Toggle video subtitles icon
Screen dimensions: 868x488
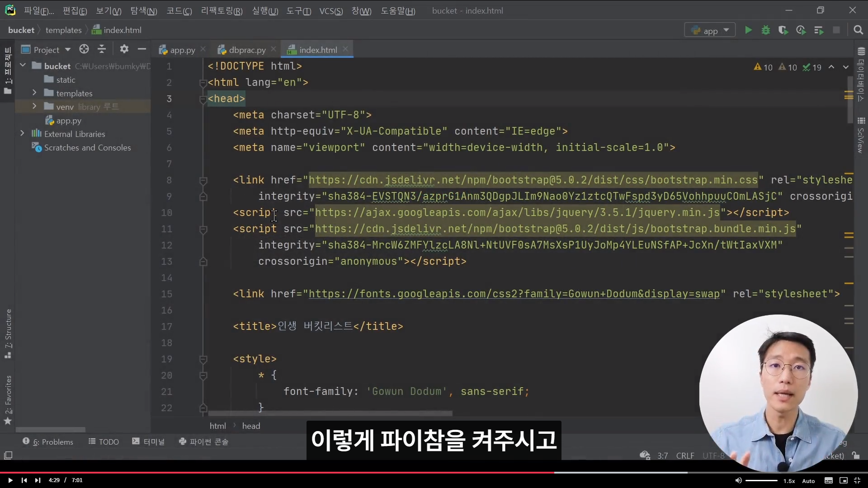[x=829, y=480]
